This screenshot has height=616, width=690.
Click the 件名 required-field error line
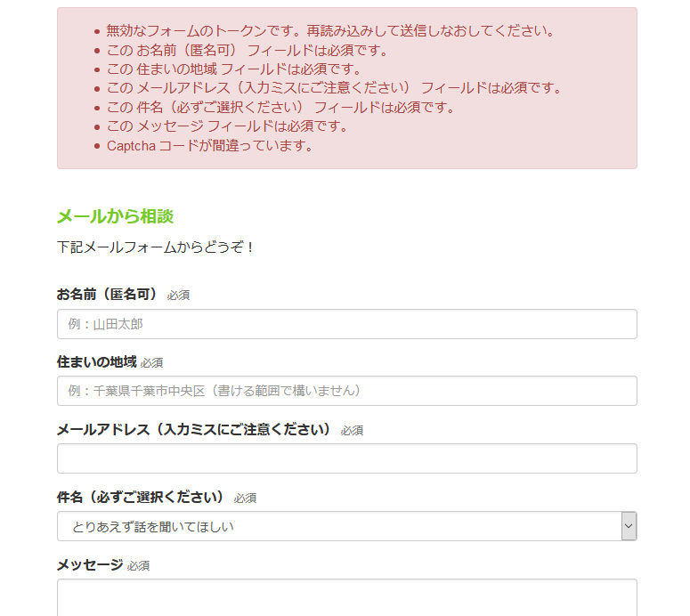(280, 108)
